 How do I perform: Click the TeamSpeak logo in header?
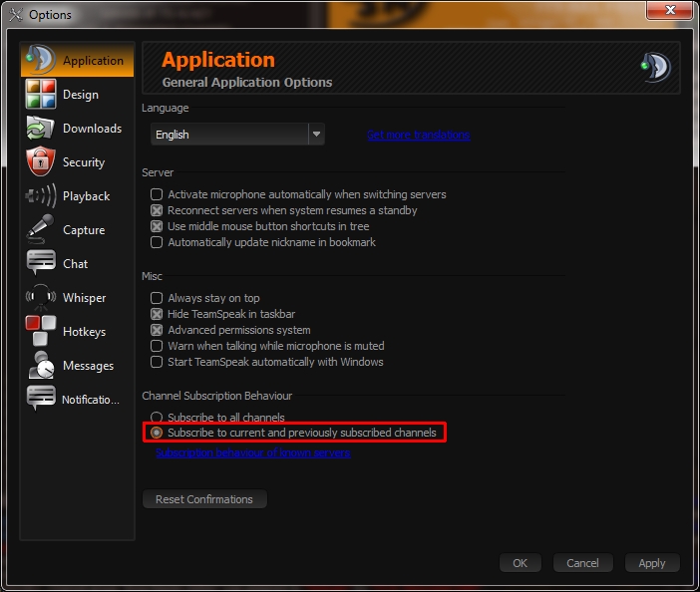[x=655, y=67]
